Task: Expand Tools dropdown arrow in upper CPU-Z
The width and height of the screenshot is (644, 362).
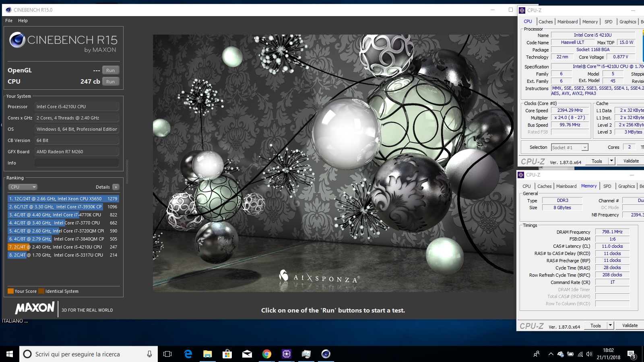Action: point(611,161)
